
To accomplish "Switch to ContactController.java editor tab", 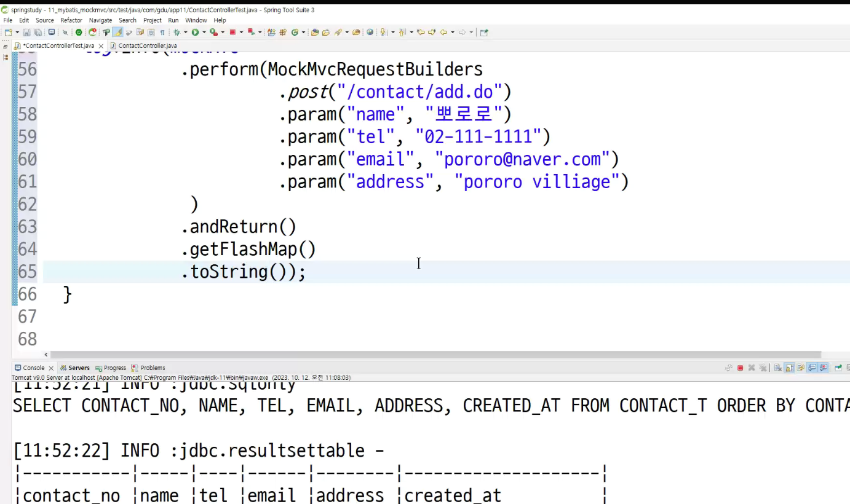I will pyautogui.click(x=143, y=46).
